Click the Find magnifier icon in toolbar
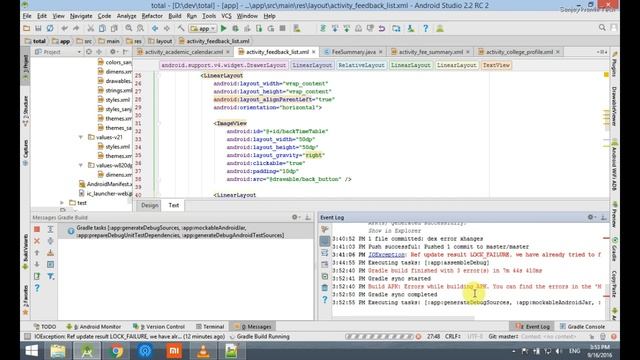The height and width of the screenshot is (360, 640). pyautogui.click(x=129, y=28)
